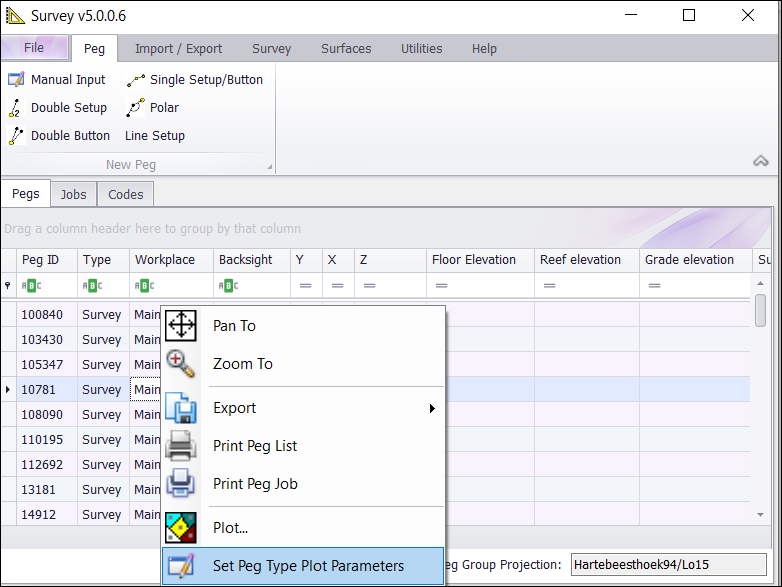Click the vertical scrollbar down arrow
Viewport: 782px width, 587px height.
point(761,514)
